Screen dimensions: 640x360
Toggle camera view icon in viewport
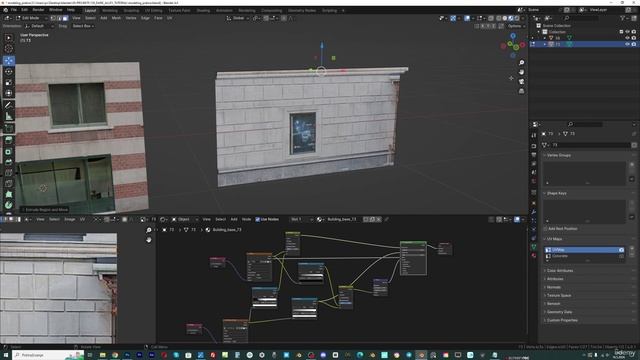[521, 82]
